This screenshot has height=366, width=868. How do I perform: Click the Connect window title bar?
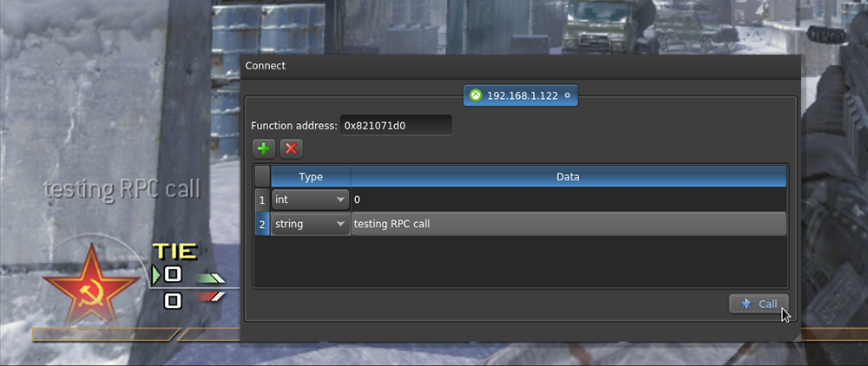pos(520,66)
